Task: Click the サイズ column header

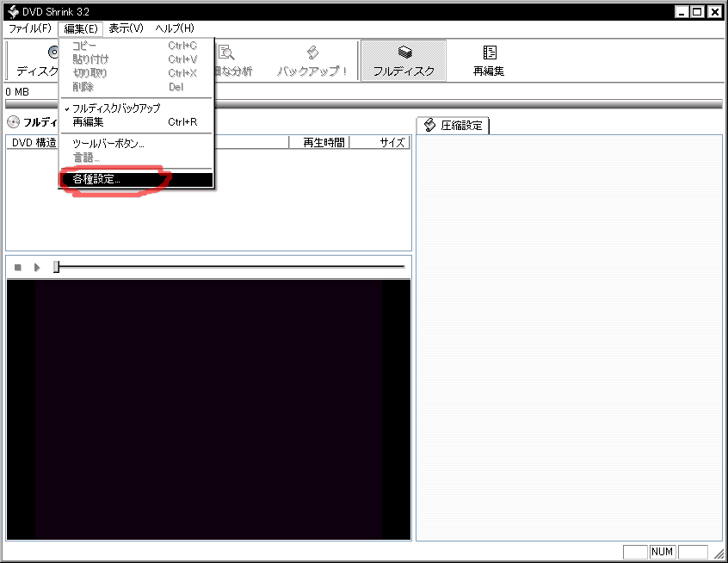Action: click(379, 143)
